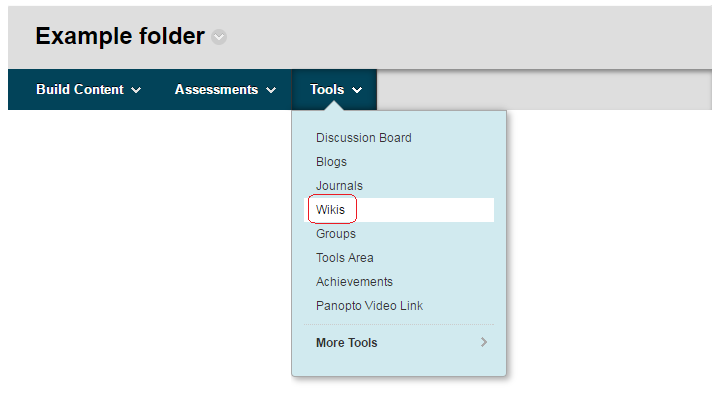Click the highlighted Wikis option
Viewport: 728px width, 410px height.
(331, 210)
